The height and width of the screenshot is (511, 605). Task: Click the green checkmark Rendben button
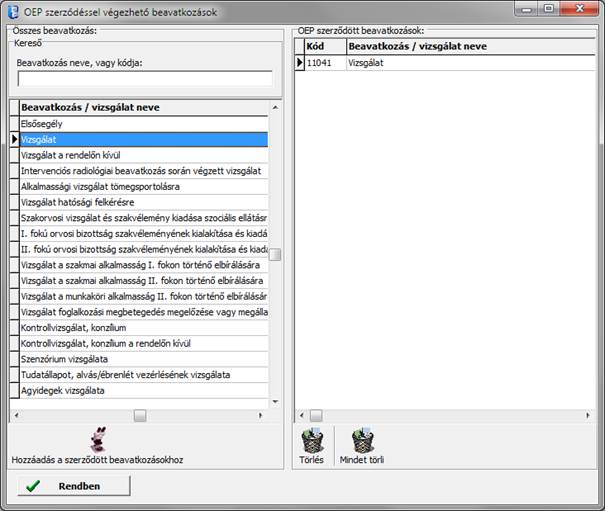tap(74, 486)
